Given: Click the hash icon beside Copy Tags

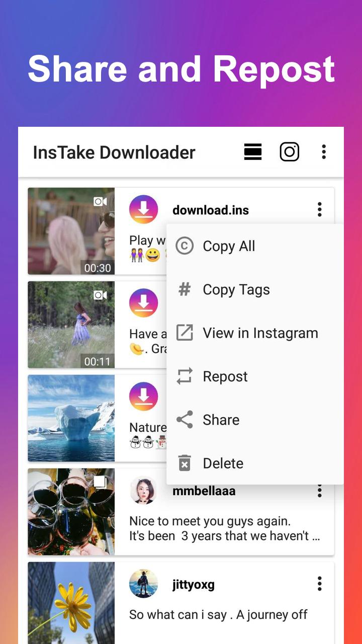Looking at the screenshot, I should (x=185, y=289).
